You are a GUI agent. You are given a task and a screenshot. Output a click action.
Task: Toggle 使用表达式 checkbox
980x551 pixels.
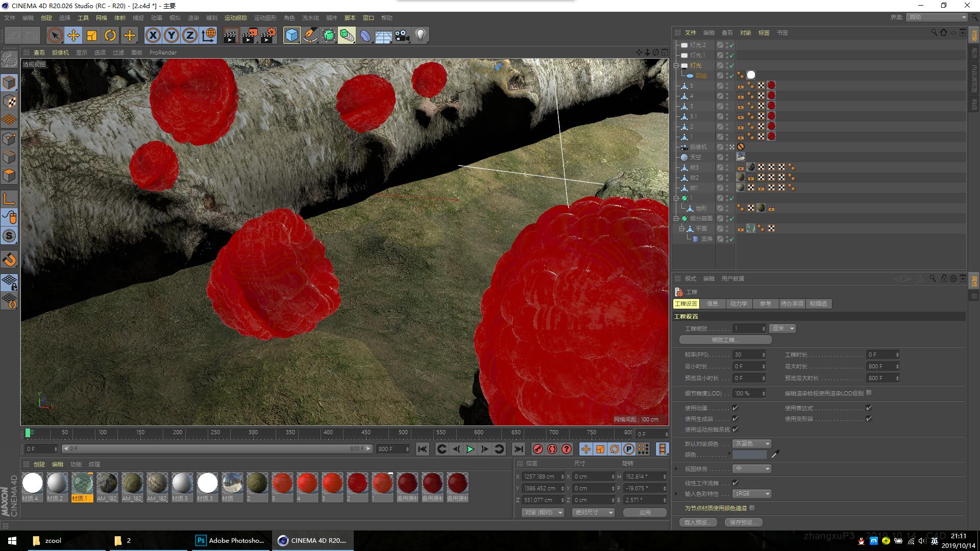point(869,408)
